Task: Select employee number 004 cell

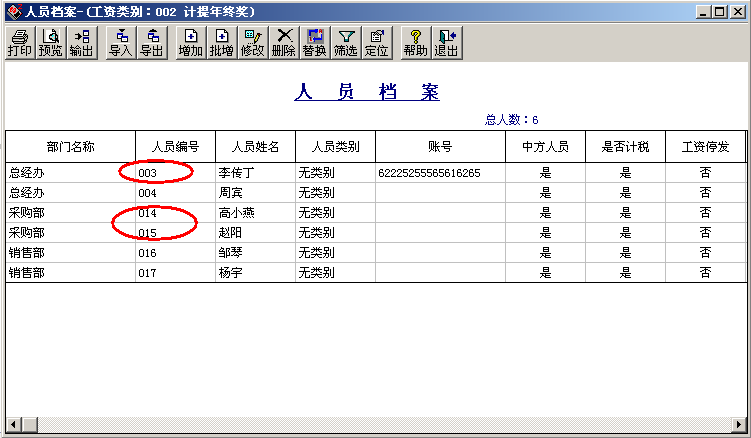Action: (175, 193)
